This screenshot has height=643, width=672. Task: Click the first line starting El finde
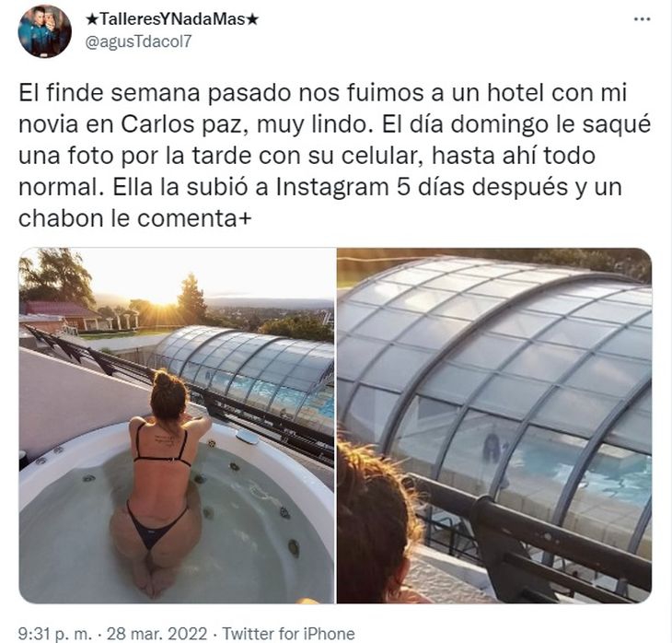coord(322,93)
